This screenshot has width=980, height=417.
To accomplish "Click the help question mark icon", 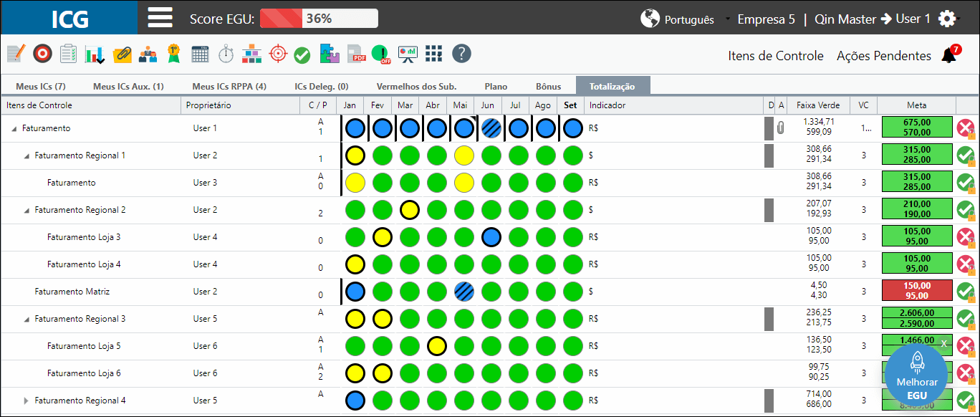I will [461, 54].
